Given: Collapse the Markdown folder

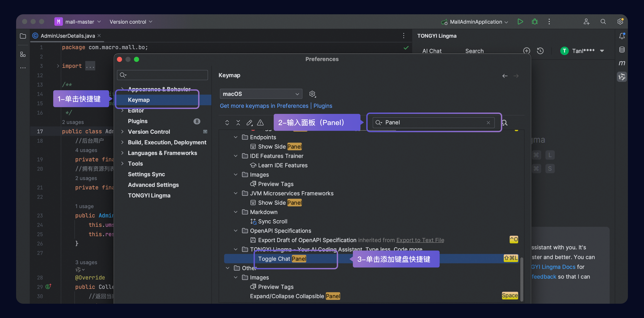Looking at the screenshot, I should 235,212.
